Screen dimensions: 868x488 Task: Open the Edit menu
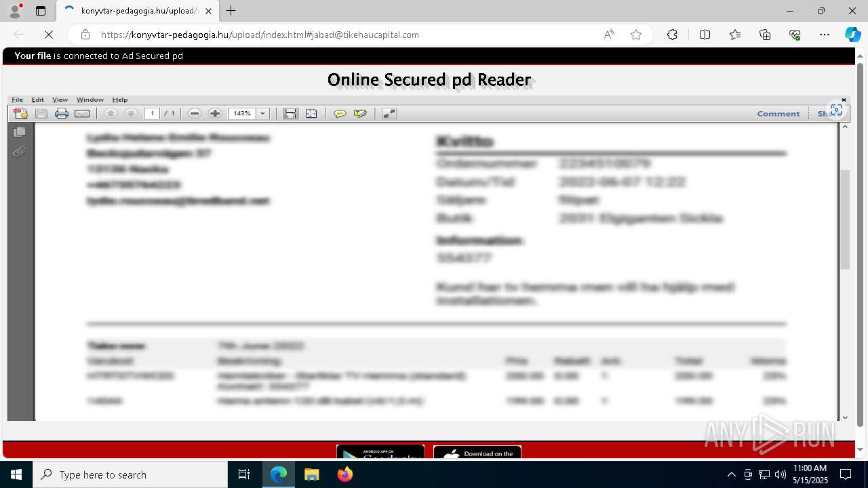38,100
